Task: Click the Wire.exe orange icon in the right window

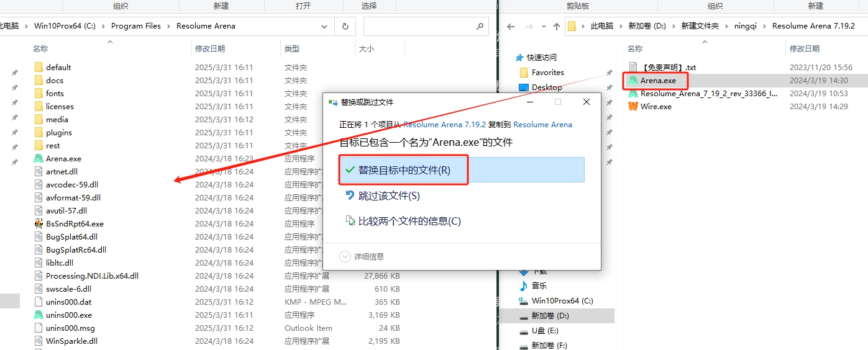Action: (633, 106)
